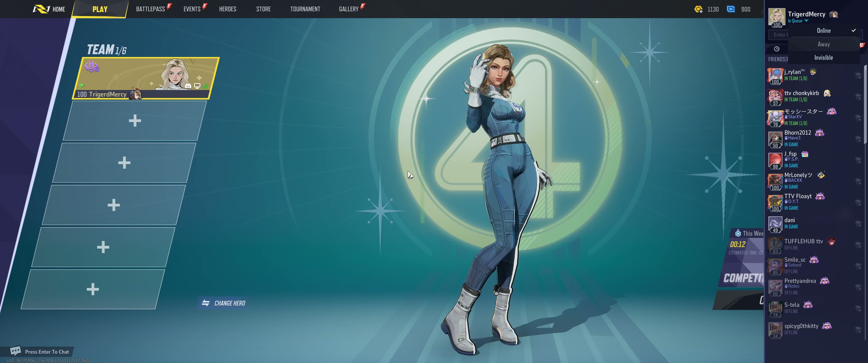868x363 pixels.
Task: Set status to Invisible
Action: 824,57
